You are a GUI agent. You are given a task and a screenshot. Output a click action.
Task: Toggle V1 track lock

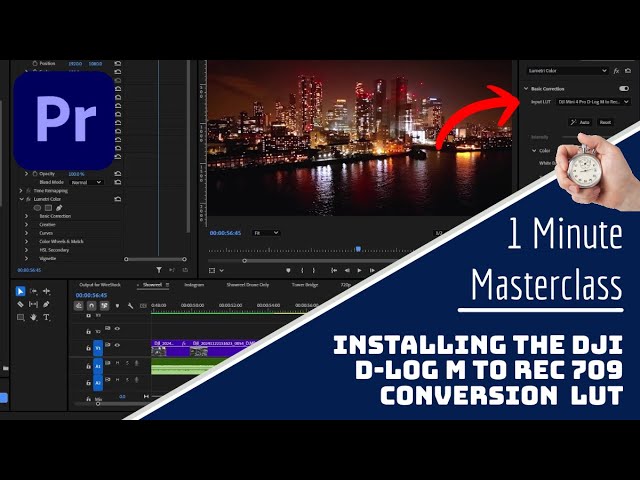click(88, 348)
